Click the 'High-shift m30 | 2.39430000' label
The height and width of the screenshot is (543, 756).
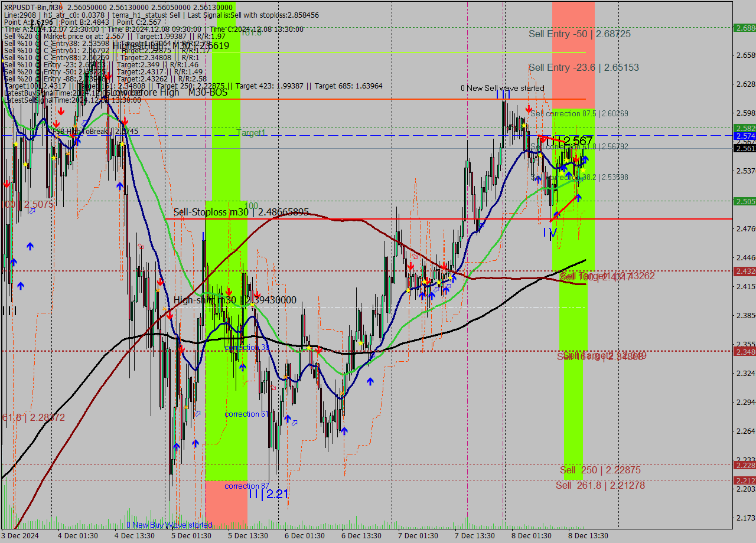(235, 300)
